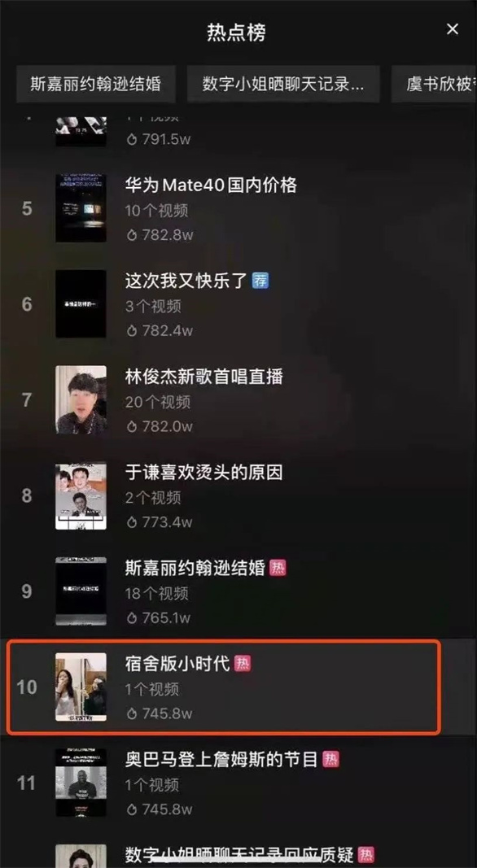477x868 pixels.
Task: Close the 热点榜 panel with X
Action: click(x=453, y=29)
